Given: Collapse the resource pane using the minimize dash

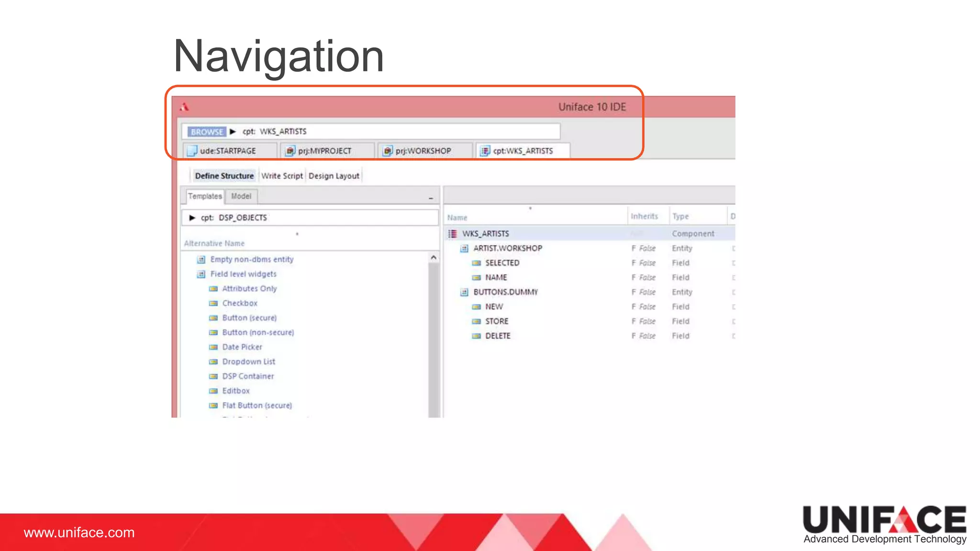Looking at the screenshot, I should pos(431,198).
